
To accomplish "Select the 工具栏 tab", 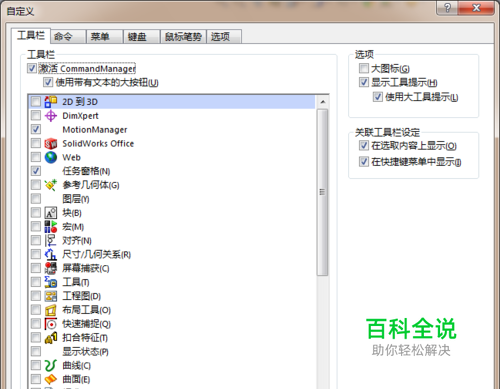I will click(x=31, y=35).
